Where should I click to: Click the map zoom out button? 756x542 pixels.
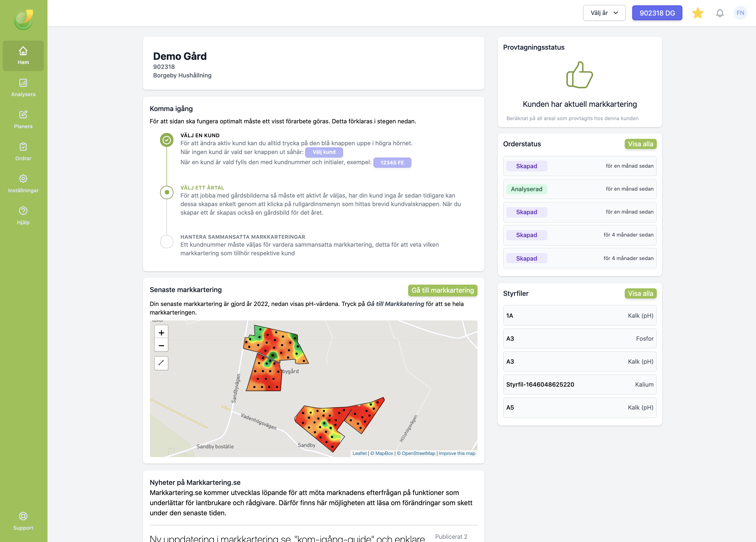pos(161,345)
